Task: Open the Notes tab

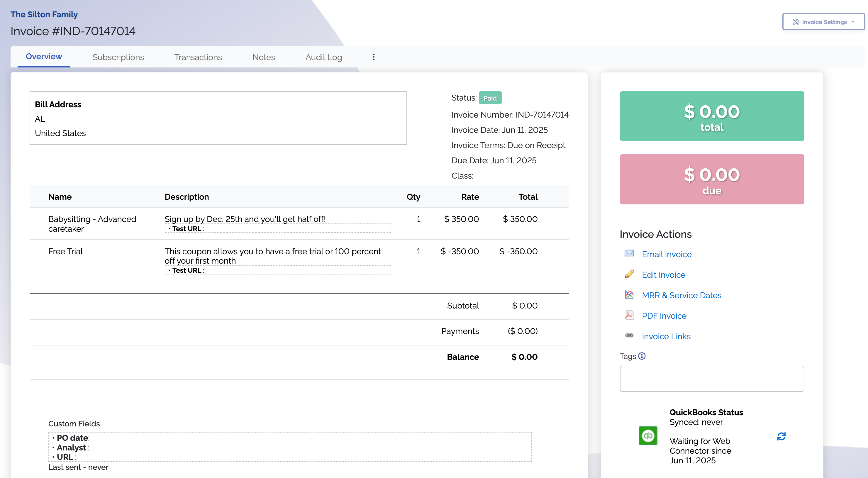Action: [264, 57]
